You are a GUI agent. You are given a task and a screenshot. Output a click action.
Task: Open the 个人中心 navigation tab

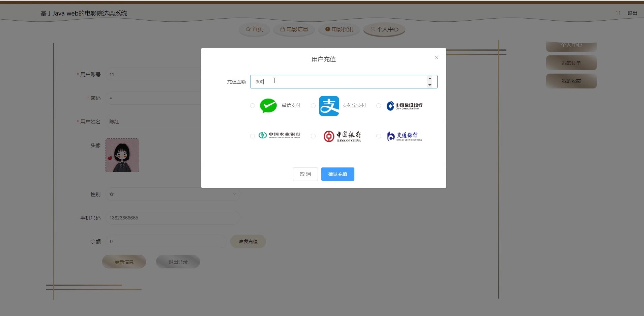click(384, 29)
